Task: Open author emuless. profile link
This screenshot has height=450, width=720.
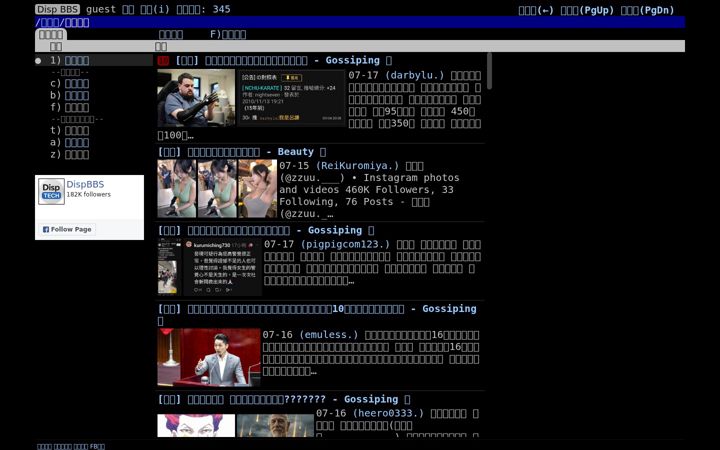Action: [x=328, y=335]
